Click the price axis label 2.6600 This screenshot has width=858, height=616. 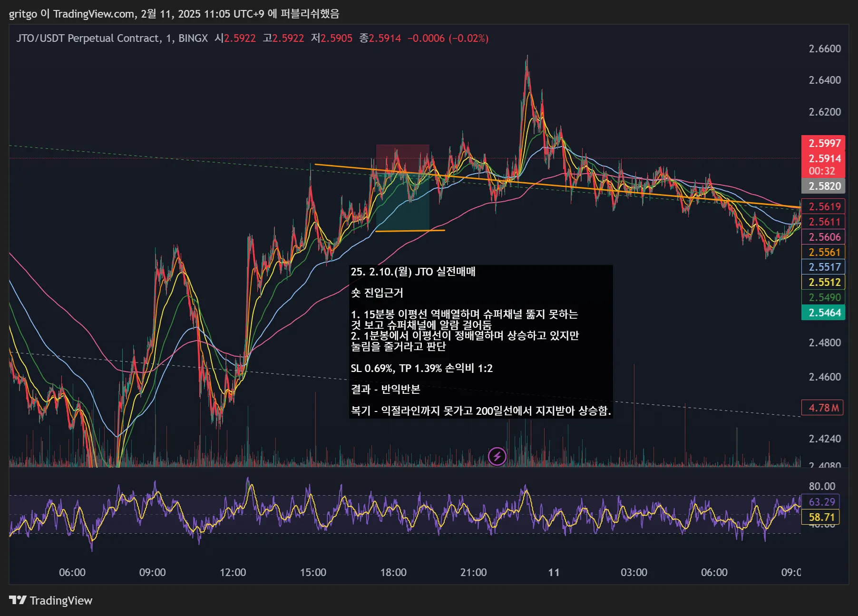pyautogui.click(x=825, y=49)
